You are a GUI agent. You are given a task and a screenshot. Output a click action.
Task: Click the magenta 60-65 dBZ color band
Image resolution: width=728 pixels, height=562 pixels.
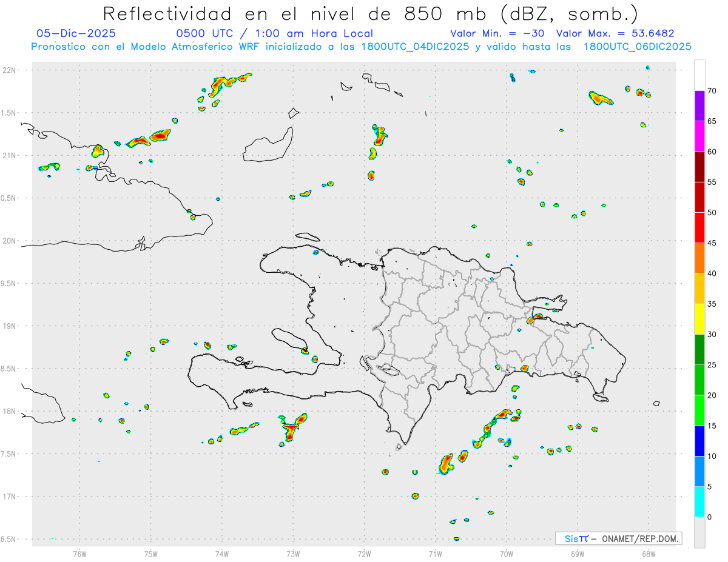699,136
